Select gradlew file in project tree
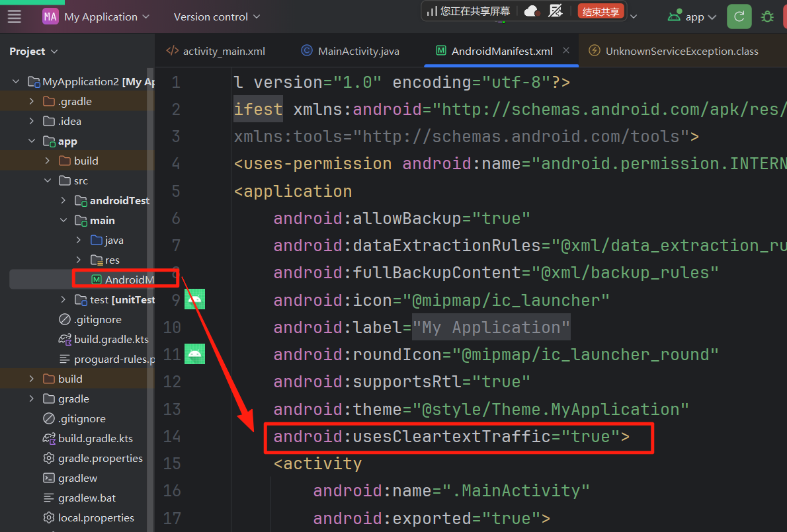Screen dimensions: 787x532 [x=70, y=478]
